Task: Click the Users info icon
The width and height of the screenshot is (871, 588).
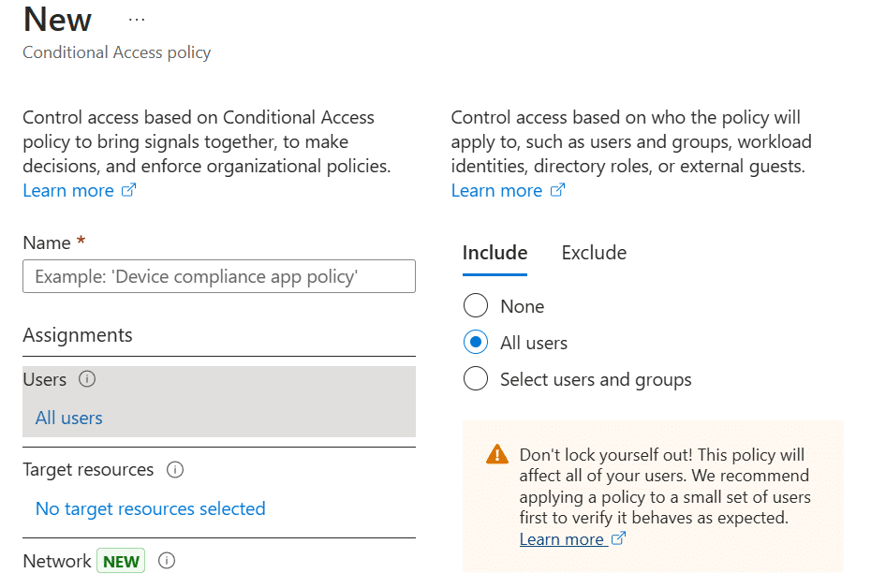Action: coord(87,379)
